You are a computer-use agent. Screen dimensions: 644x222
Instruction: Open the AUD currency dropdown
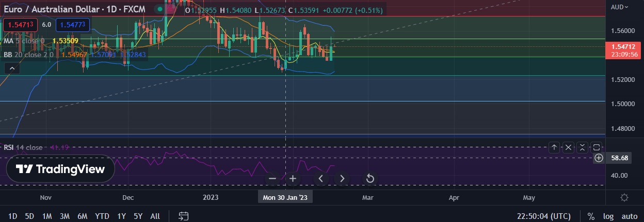(620, 7)
